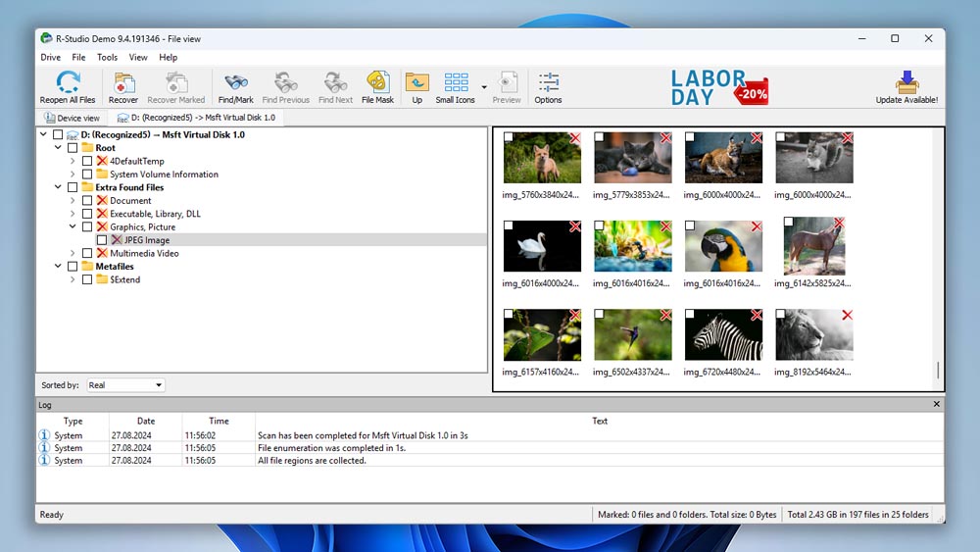Check the Document folder checkbox
Viewport: 980px width, 552px height.
87,200
